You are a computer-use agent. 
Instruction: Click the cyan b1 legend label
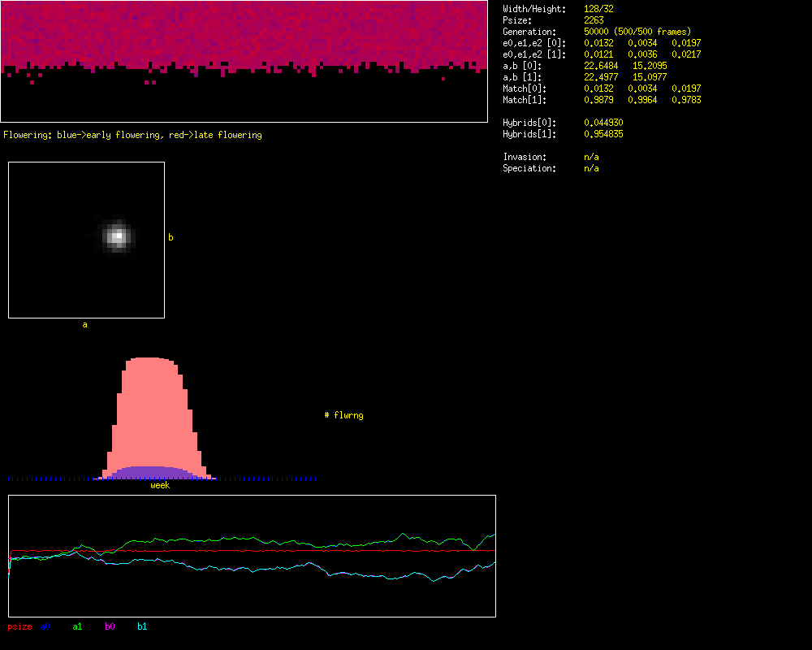(142, 627)
